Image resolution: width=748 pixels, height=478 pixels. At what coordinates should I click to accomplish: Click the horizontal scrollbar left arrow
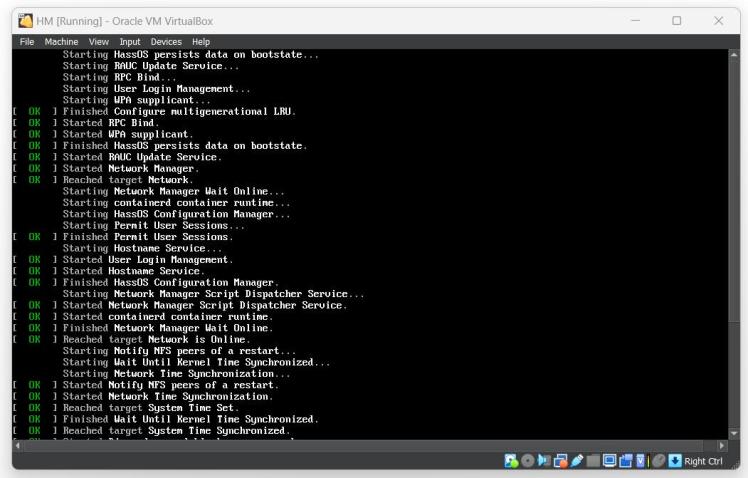point(18,446)
